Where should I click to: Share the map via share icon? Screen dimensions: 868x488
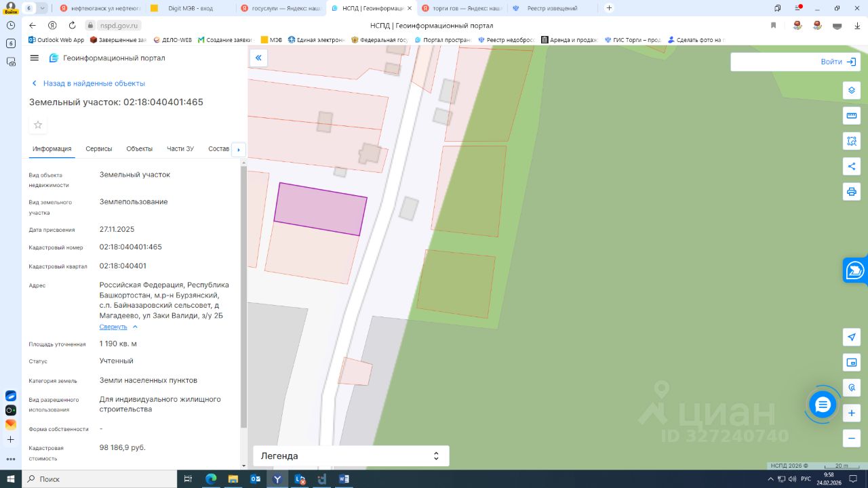[852, 166]
